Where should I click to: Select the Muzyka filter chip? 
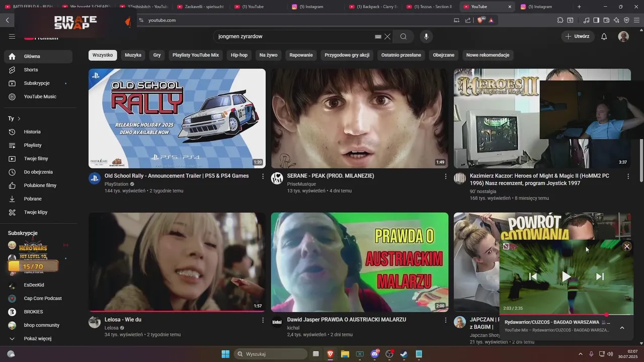point(133,55)
